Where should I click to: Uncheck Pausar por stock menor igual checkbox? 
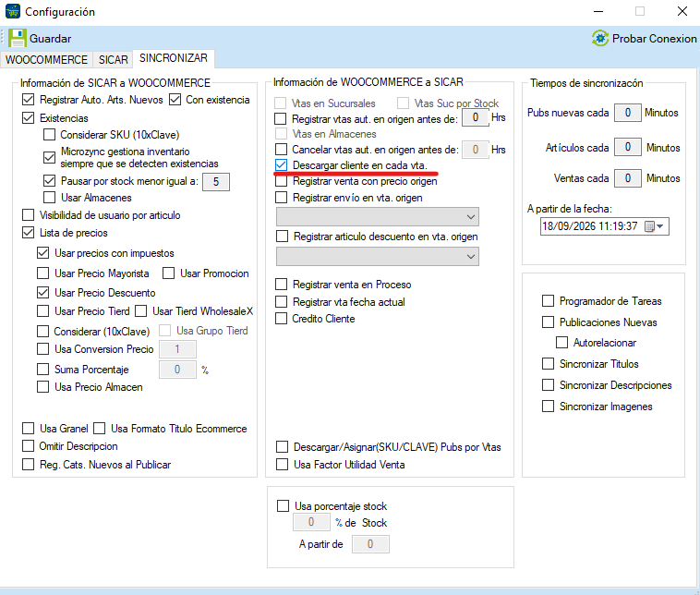[49, 181]
